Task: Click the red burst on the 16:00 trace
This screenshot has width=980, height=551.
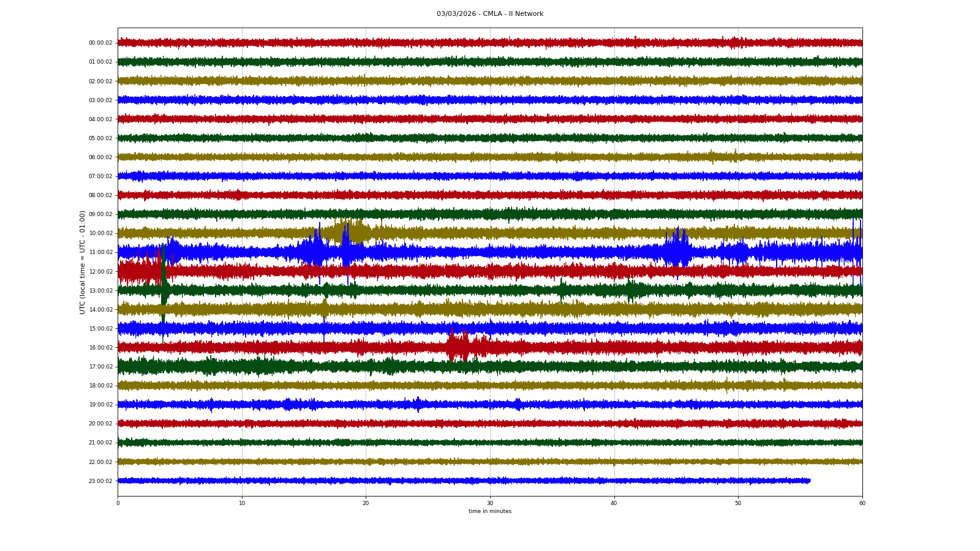Action: 458,347
